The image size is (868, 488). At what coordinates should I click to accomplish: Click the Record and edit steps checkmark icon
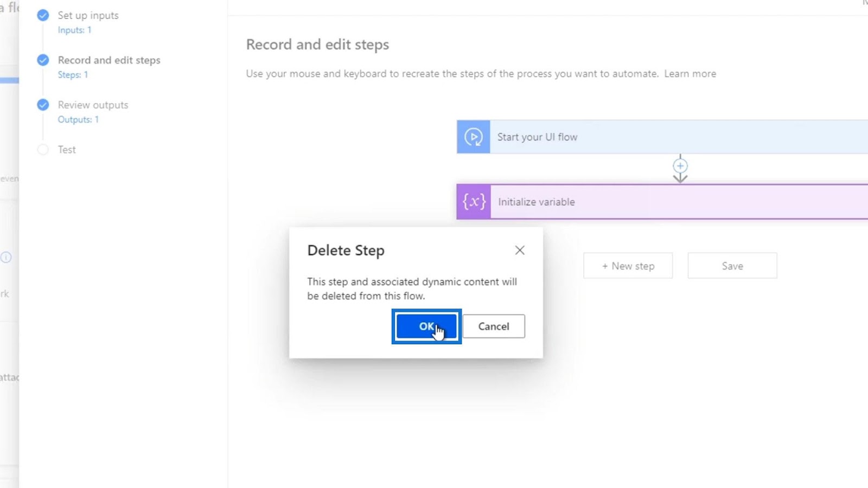click(x=43, y=60)
